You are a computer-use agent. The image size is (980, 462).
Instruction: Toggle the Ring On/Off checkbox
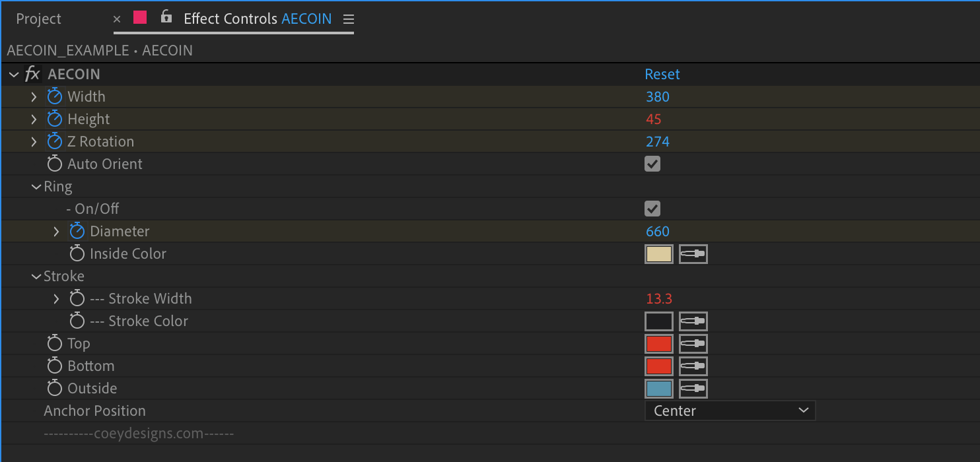[x=652, y=209]
